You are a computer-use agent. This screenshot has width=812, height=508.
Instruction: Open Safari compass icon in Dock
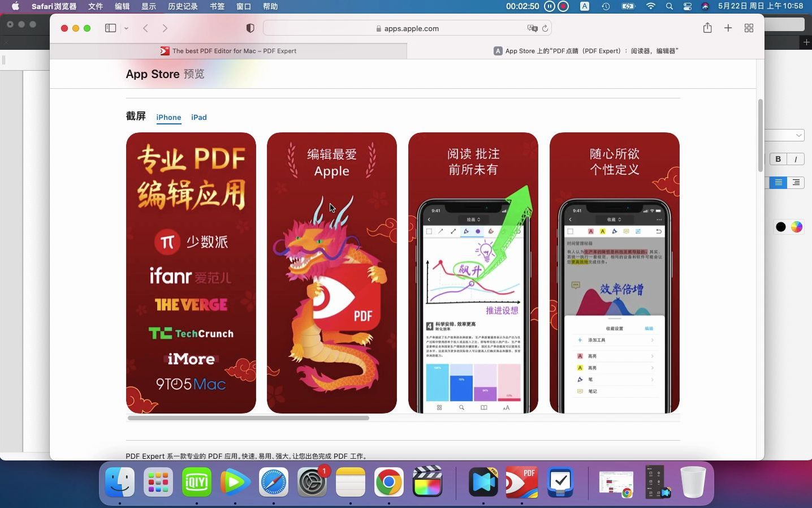tap(274, 482)
